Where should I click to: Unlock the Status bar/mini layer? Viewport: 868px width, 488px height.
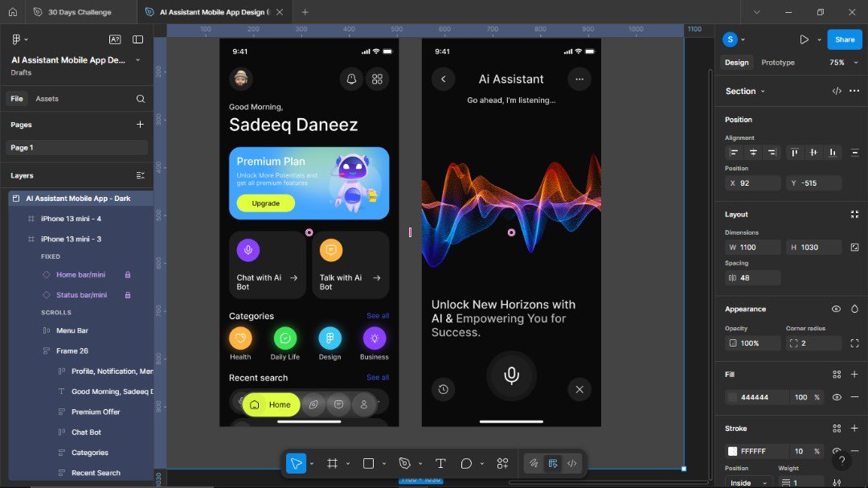coord(128,295)
